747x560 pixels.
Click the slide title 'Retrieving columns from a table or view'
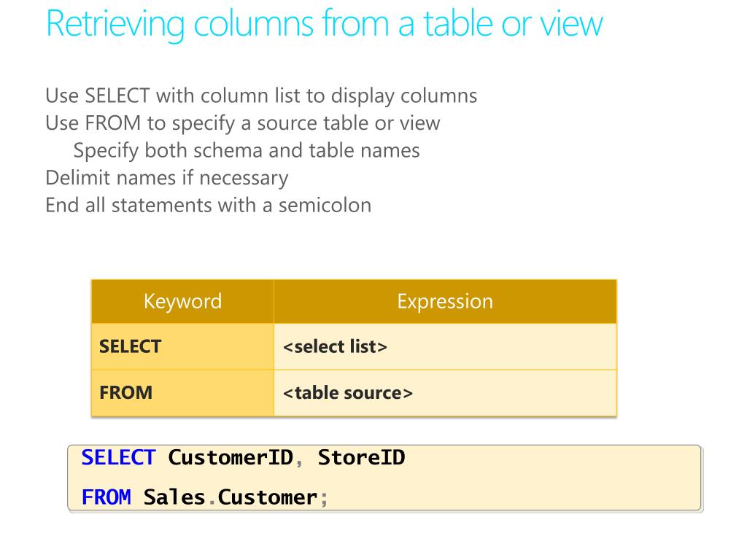325,24
